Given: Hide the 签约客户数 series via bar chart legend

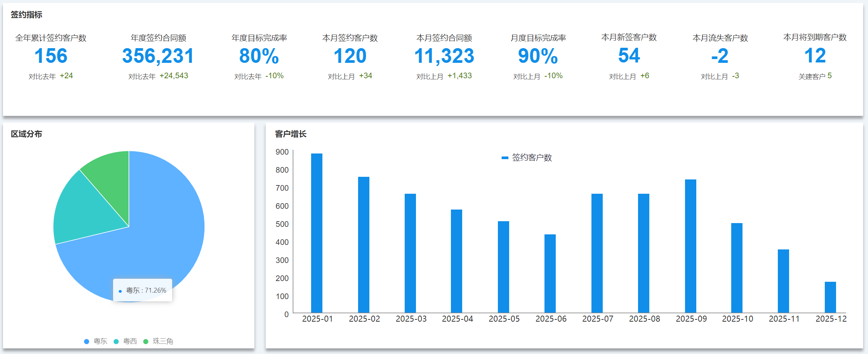Looking at the screenshot, I should [x=527, y=158].
